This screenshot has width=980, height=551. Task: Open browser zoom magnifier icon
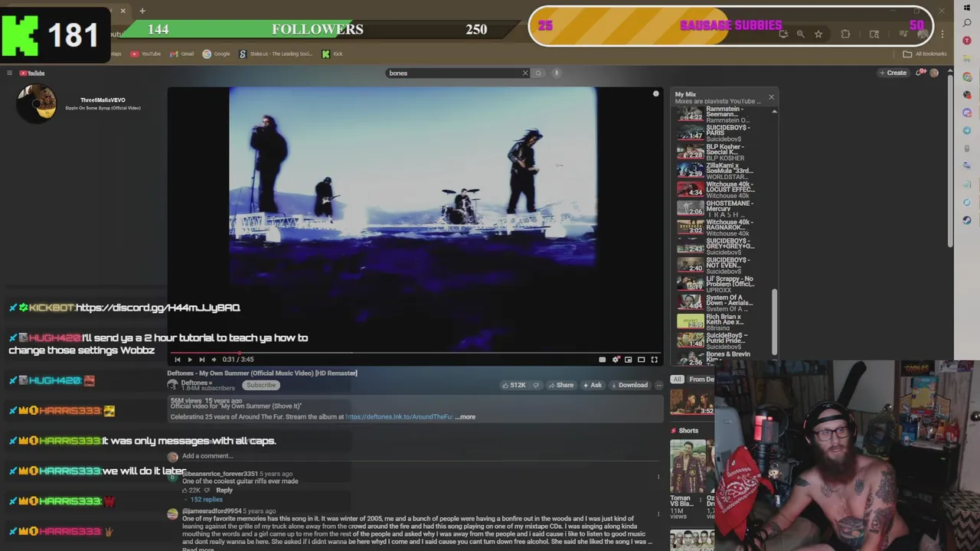click(x=800, y=34)
